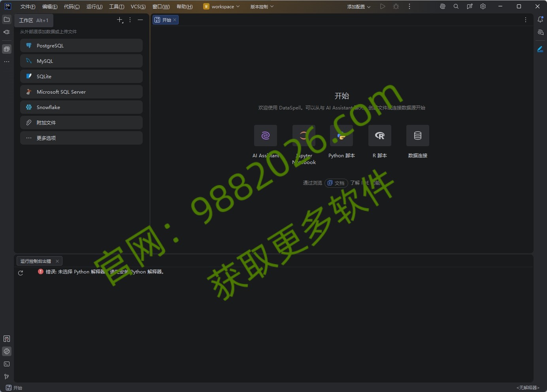
Task: Click the DataSpell app logo icon
Action: coord(8,6)
